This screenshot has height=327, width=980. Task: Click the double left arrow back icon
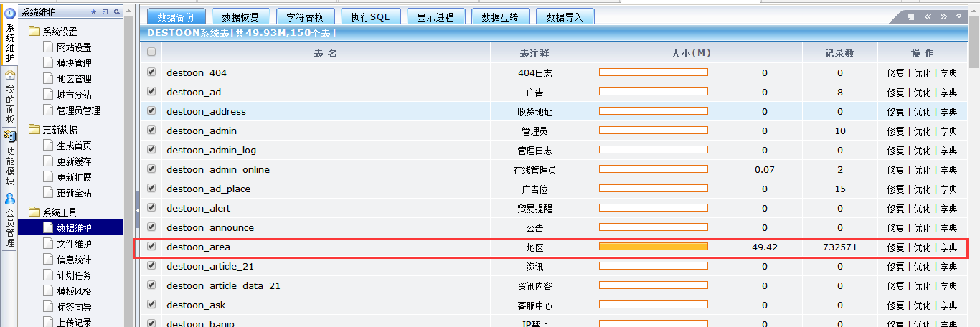(928, 16)
